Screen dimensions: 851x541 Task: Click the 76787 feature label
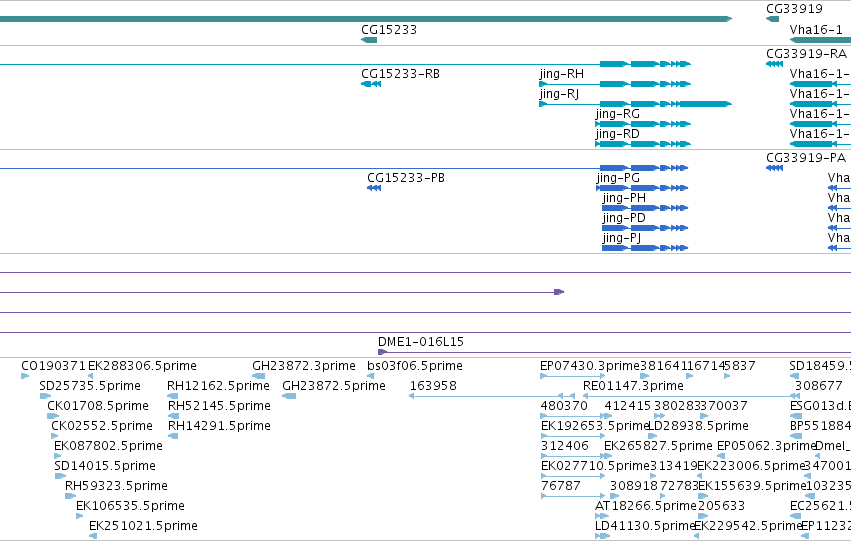(561, 486)
